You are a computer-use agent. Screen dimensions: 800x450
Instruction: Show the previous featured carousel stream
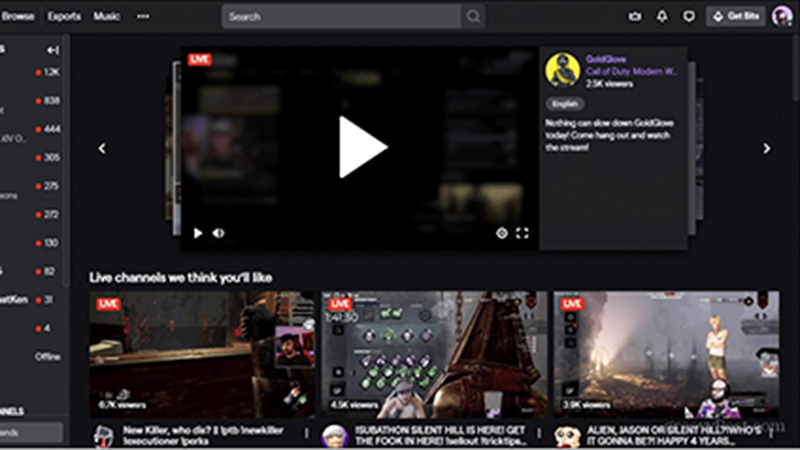102,148
